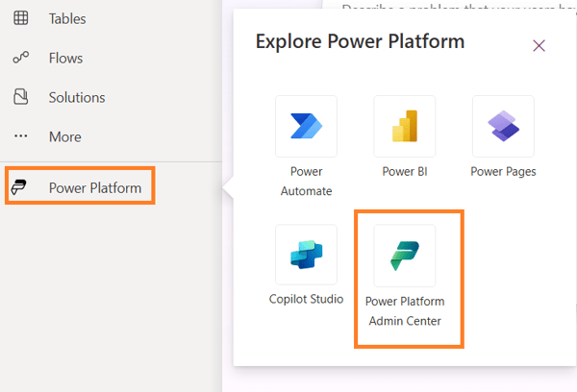Select the Flows text in navigation
The height and width of the screenshot is (392, 577).
[x=65, y=58]
